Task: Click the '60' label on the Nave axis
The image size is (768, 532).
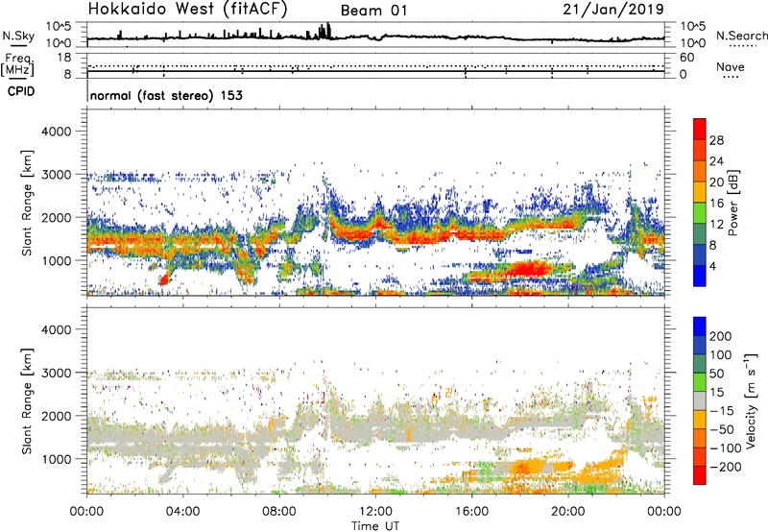Action: point(686,58)
